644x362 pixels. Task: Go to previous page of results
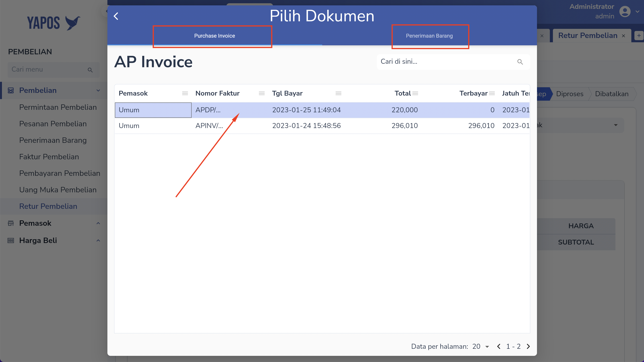pos(499,346)
